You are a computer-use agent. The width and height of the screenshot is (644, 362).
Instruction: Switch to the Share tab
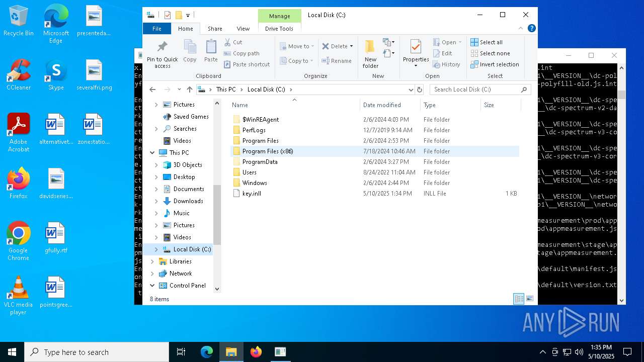point(215,29)
